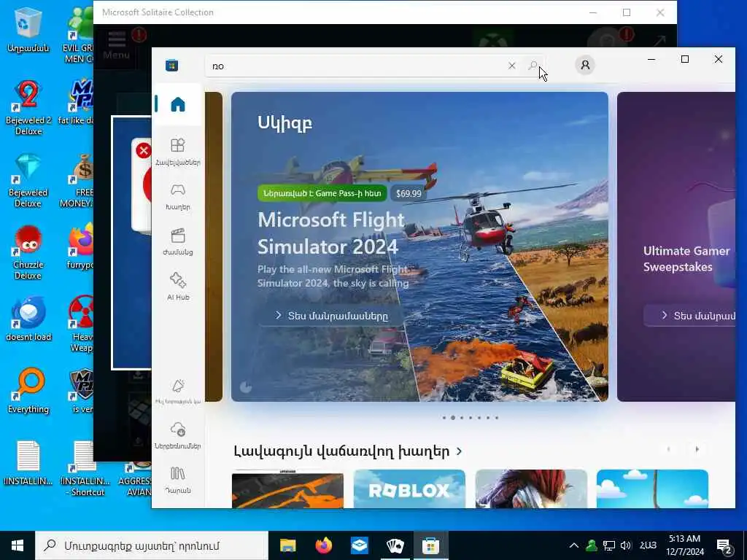Open the user account profile icon
This screenshot has width=747, height=560.
point(585,65)
